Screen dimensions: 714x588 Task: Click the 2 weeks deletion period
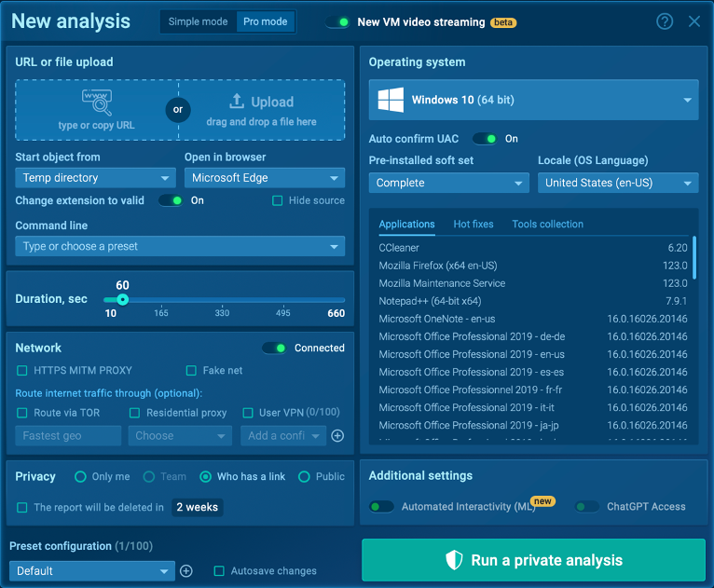[x=198, y=507]
